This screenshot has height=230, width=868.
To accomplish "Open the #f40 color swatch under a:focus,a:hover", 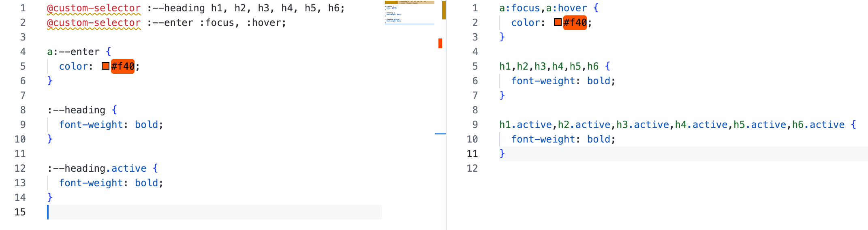I will coord(558,22).
